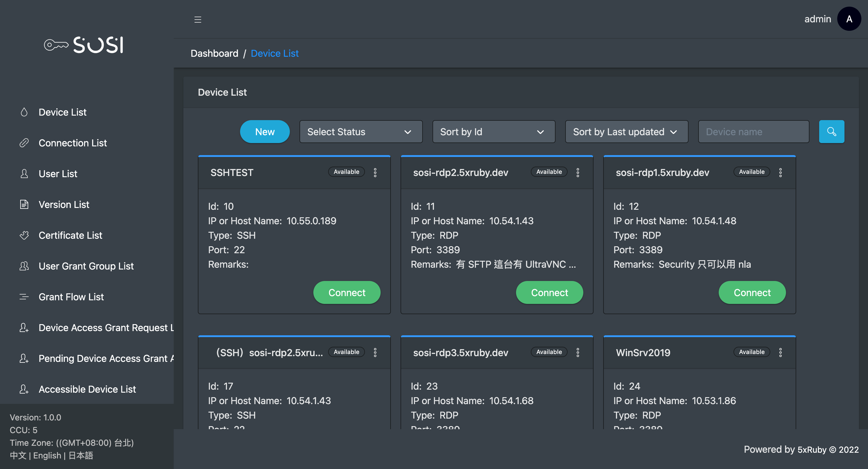The width and height of the screenshot is (868, 469).
Task: Click the Dashboard breadcrumb link
Action: [214, 53]
